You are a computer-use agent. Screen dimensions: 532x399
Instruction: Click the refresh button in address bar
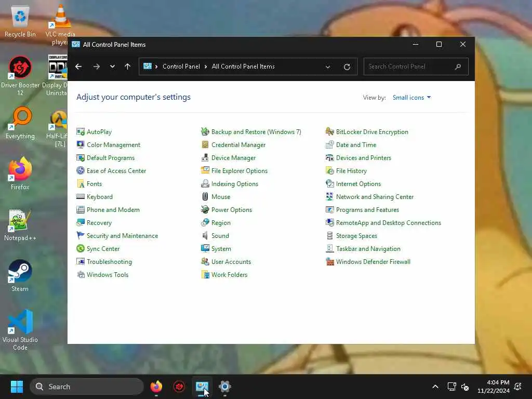pos(347,67)
